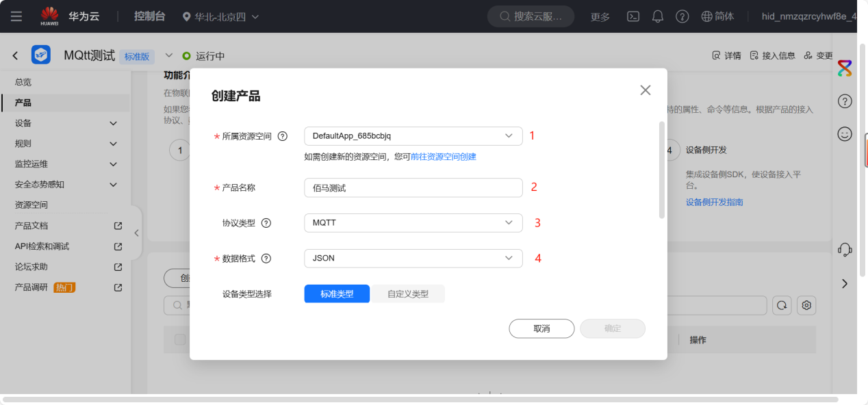This screenshot has width=868, height=405.
Task: Click the 取消 cancel button
Action: (541, 328)
